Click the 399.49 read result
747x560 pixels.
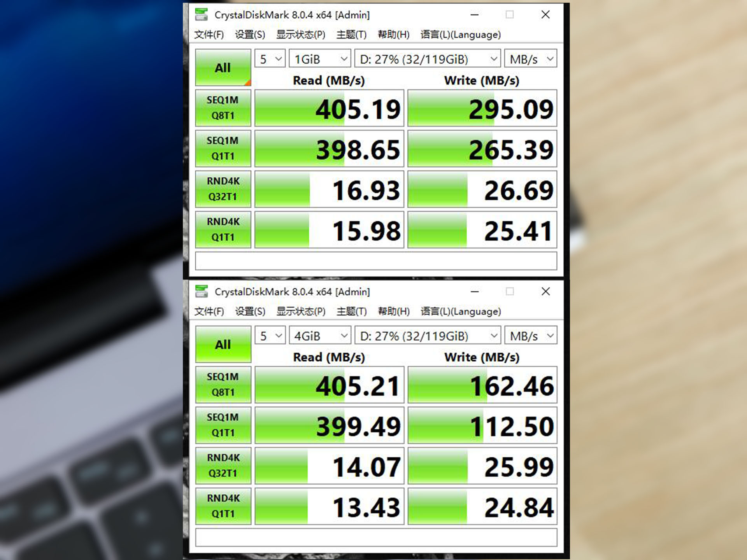(330, 425)
